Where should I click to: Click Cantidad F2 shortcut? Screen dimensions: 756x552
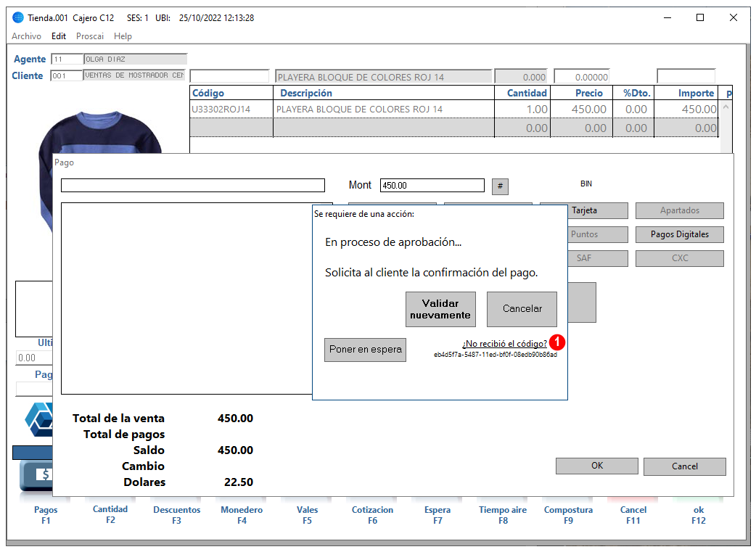110,514
